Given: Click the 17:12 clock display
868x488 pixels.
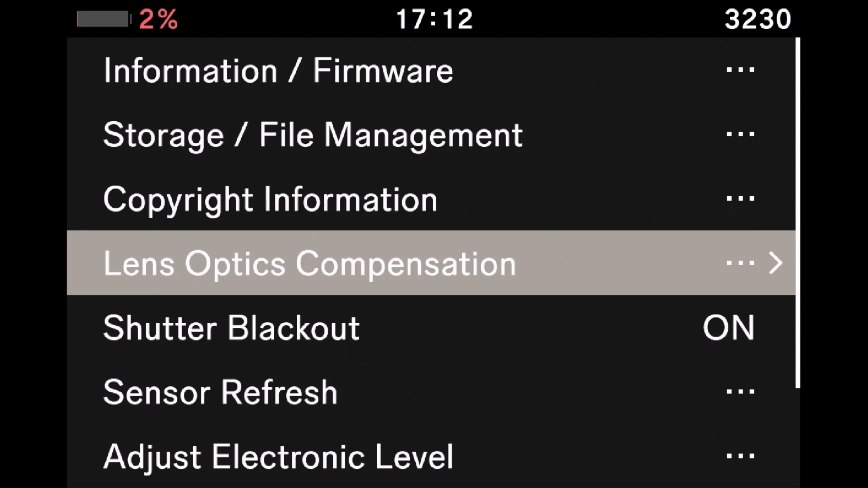Looking at the screenshot, I should [x=434, y=19].
